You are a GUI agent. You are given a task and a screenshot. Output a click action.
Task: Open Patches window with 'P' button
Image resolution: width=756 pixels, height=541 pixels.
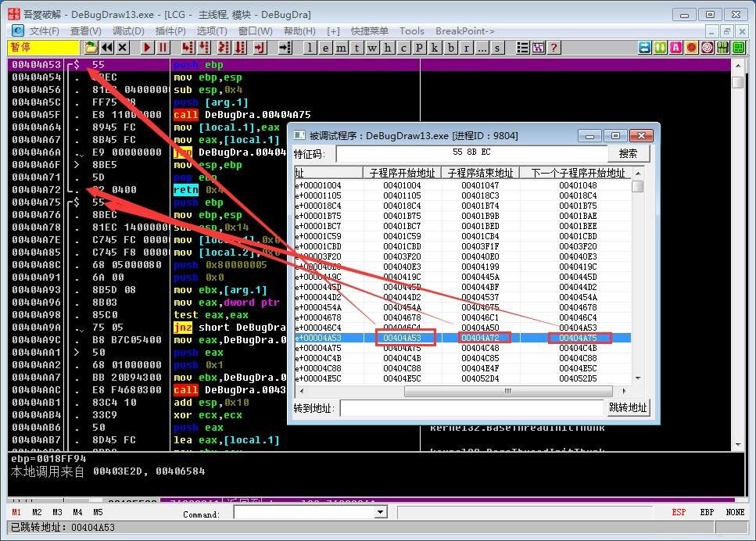419,47
